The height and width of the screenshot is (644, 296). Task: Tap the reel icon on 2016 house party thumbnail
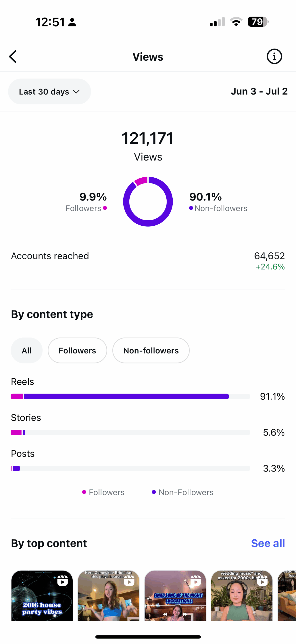coord(62,581)
